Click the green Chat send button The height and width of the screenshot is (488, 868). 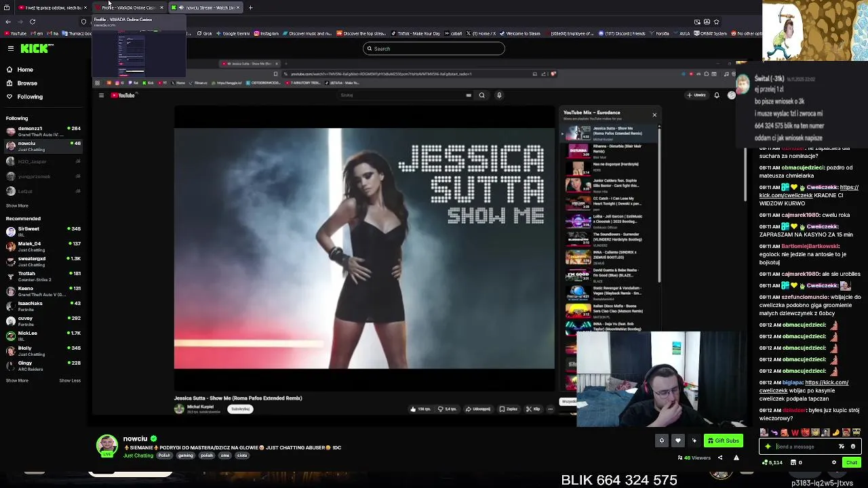point(852,462)
